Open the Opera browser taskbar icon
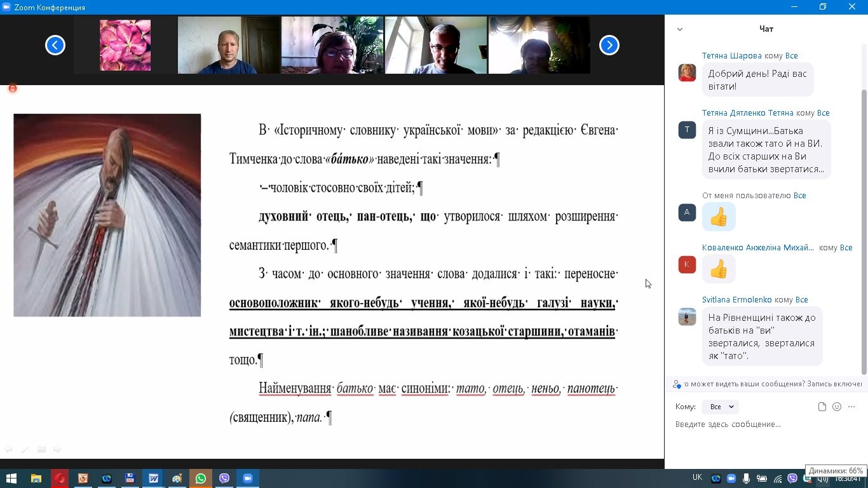 pos(60,478)
